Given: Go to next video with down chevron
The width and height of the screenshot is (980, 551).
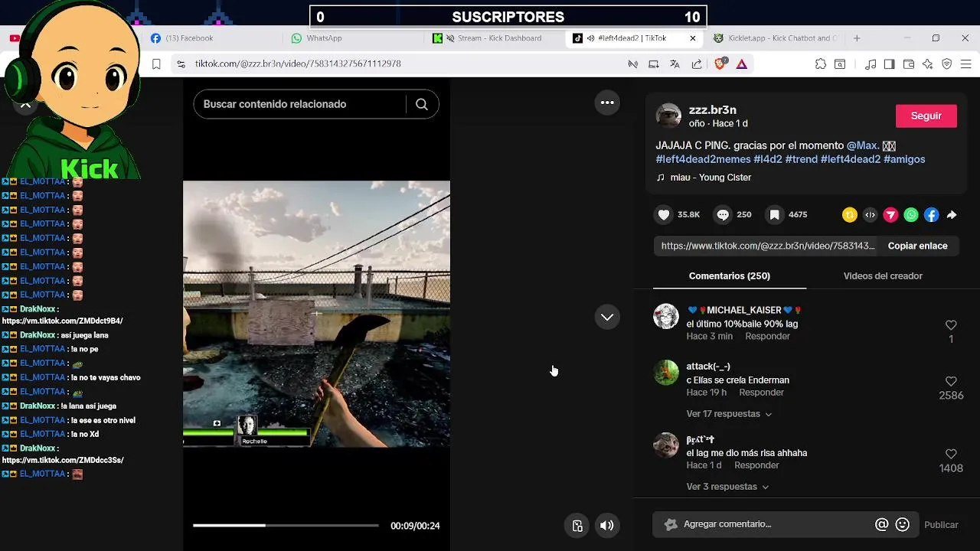Looking at the screenshot, I should point(607,317).
